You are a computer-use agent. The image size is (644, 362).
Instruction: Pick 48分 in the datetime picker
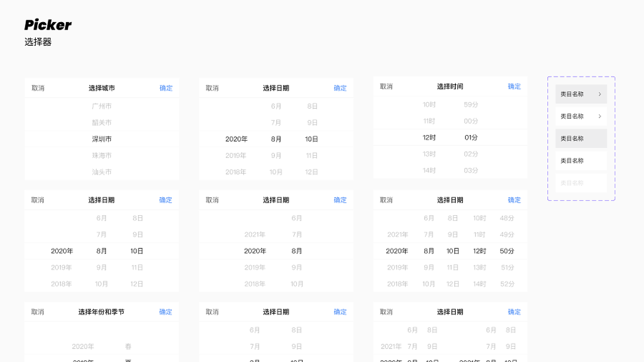[507, 218]
